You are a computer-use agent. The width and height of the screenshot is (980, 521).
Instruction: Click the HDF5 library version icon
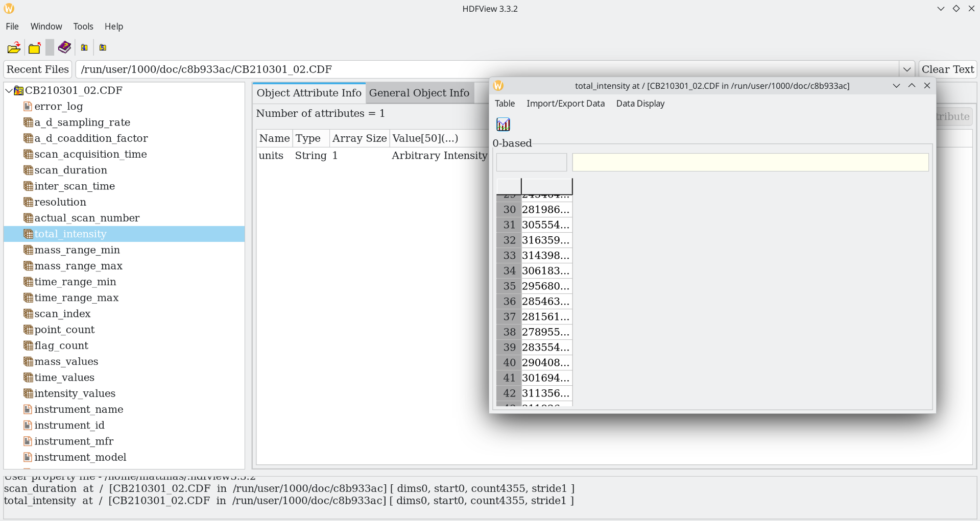tap(103, 47)
